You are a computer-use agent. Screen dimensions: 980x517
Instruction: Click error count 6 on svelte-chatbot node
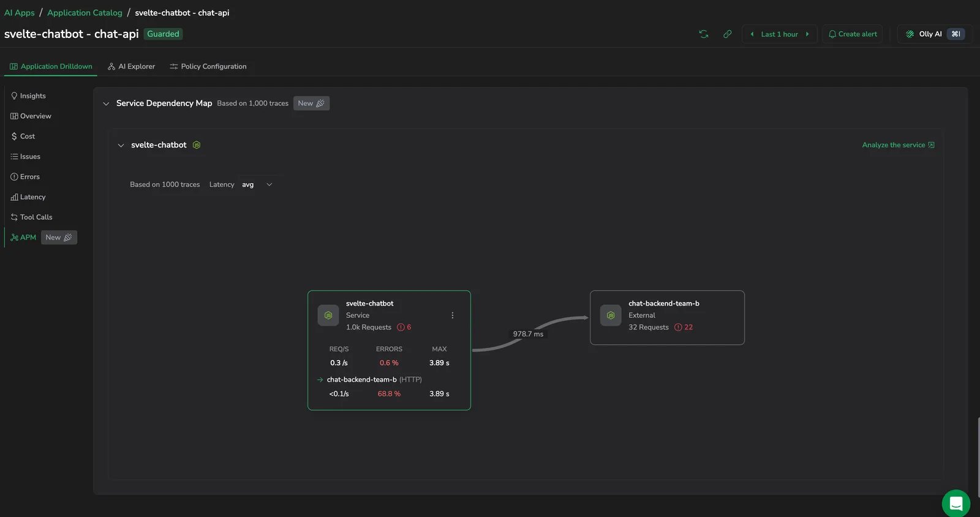coord(404,328)
